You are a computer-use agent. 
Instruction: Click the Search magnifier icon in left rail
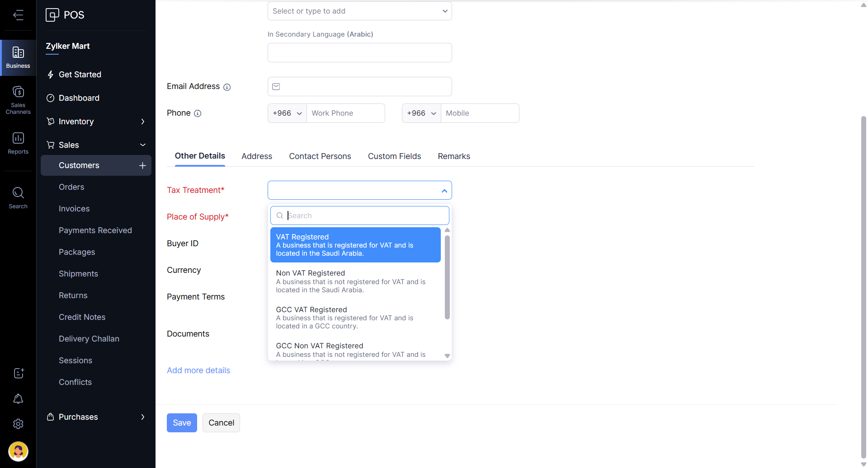tap(18, 198)
